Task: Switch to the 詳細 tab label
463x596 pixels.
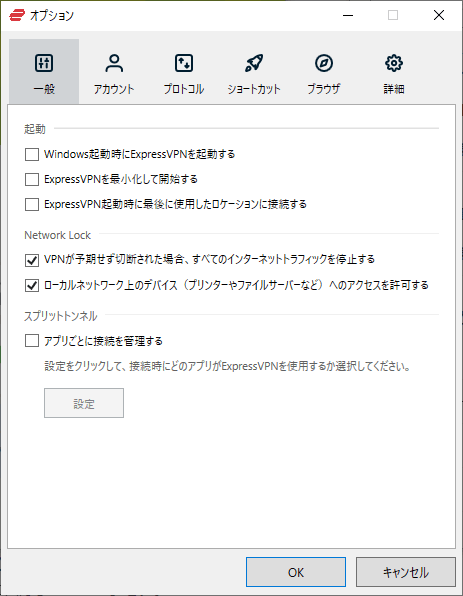Action: (x=394, y=89)
